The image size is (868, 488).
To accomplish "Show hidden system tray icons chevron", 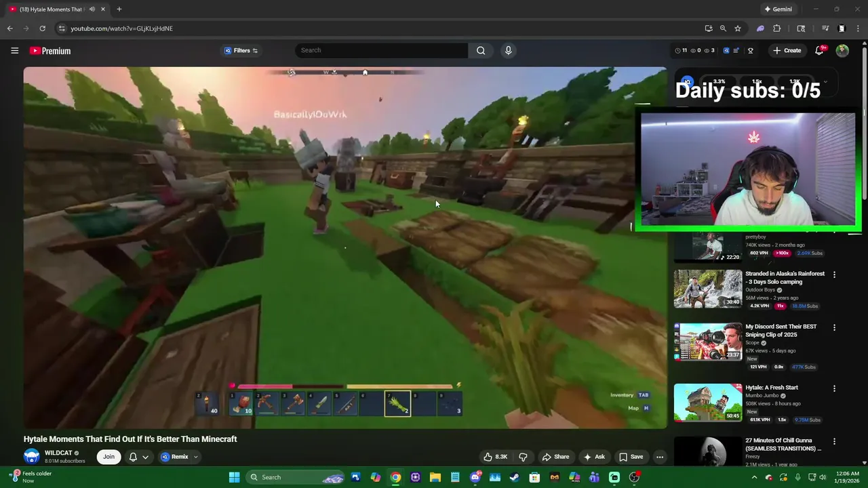I will pos(755,477).
